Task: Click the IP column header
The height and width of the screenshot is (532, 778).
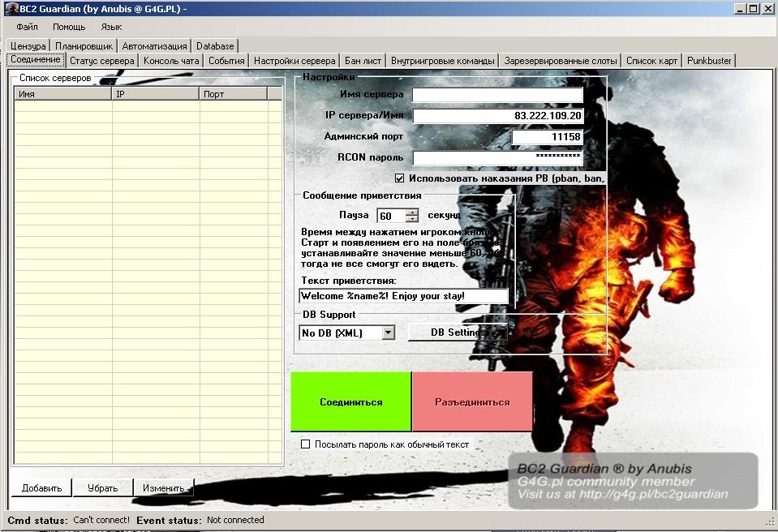Action: pos(155,94)
